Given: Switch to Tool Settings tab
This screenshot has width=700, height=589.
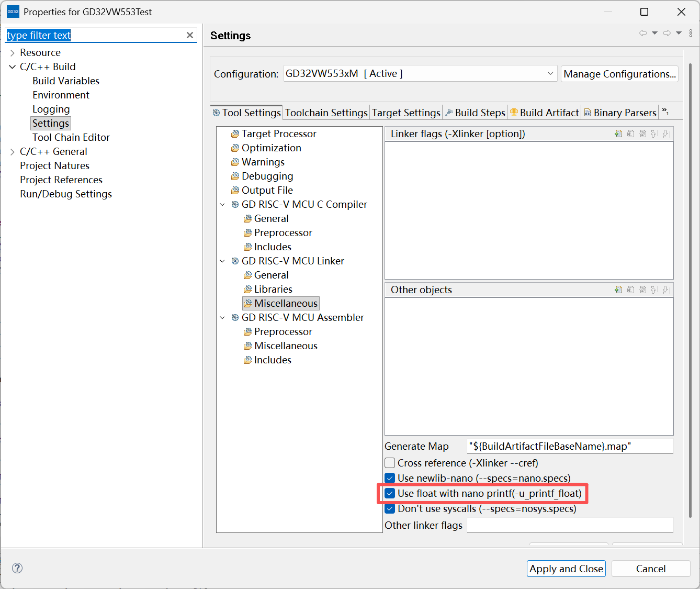Looking at the screenshot, I should point(246,113).
